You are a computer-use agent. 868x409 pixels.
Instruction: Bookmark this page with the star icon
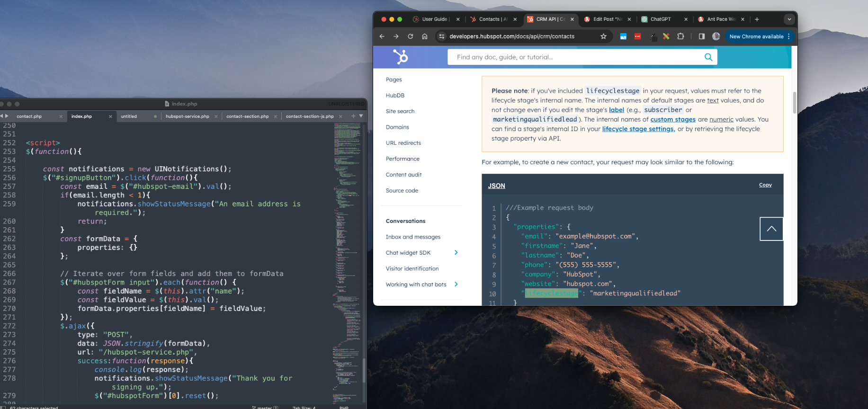(x=603, y=36)
